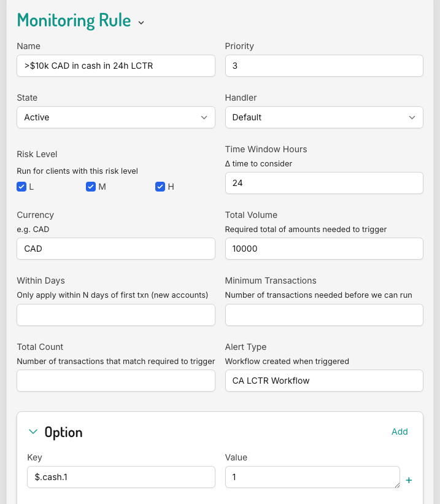Click the empty Total Count field

pos(115,381)
